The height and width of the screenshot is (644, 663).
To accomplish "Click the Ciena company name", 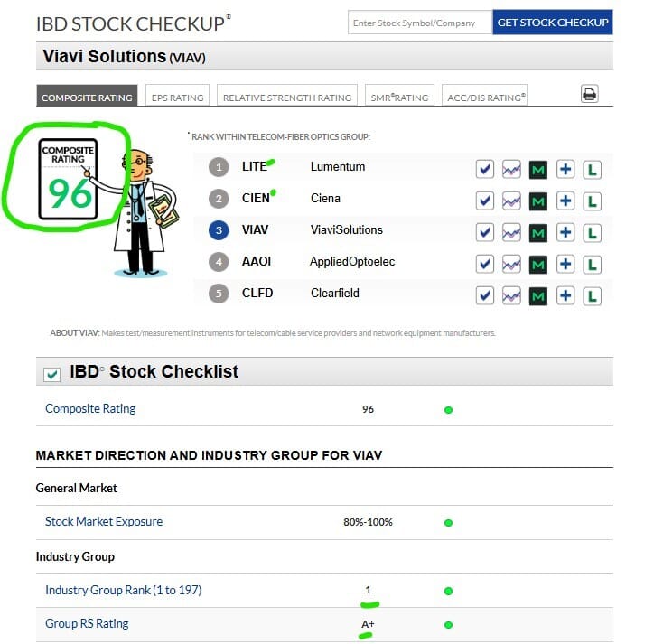I will click(x=325, y=198).
